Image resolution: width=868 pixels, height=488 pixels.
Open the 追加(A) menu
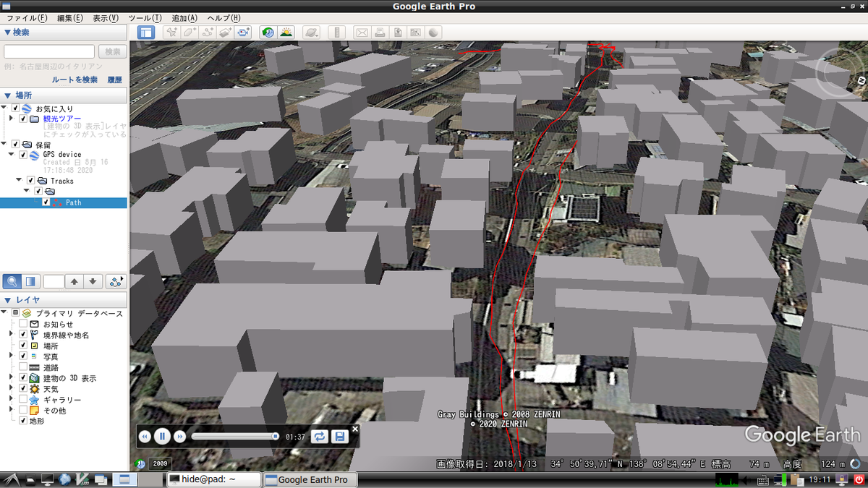[x=184, y=18]
